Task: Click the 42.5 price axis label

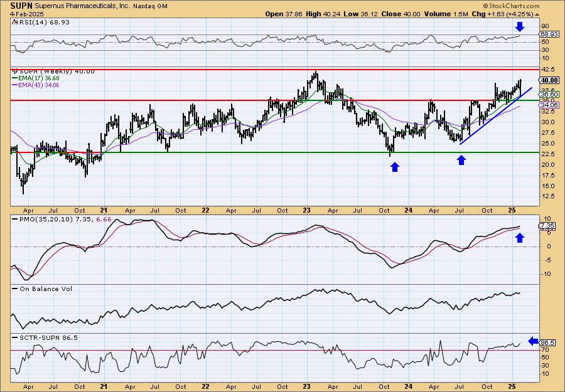Action: 547,69
